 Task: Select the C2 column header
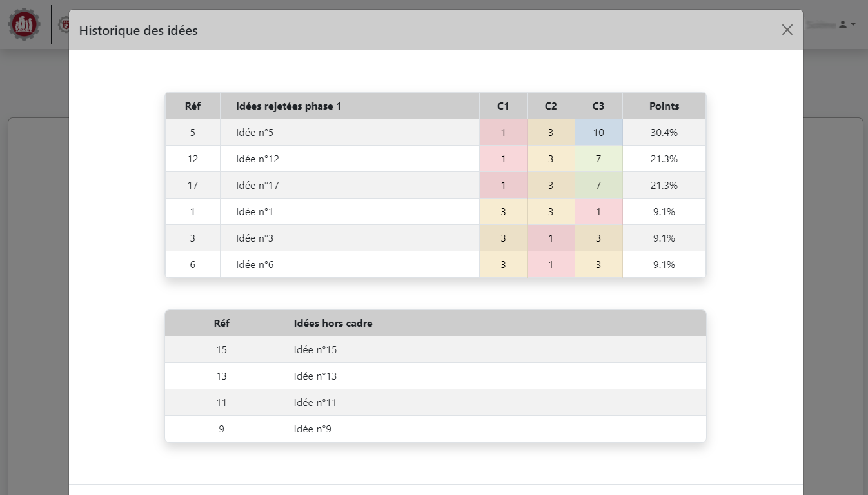pyautogui.click(x=551, y=106)
